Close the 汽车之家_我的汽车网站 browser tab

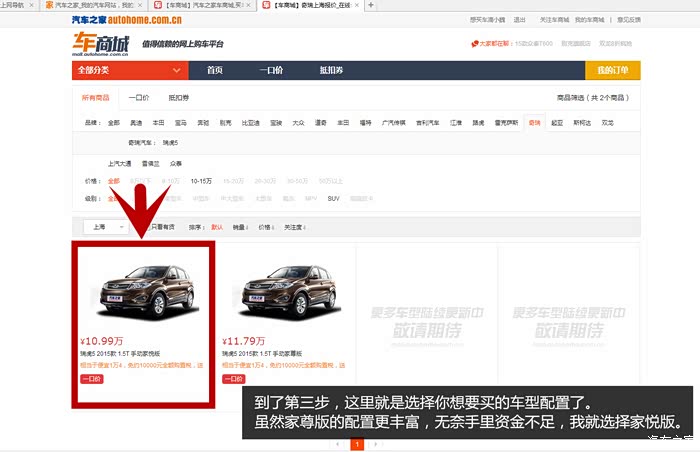coord(140,5)
